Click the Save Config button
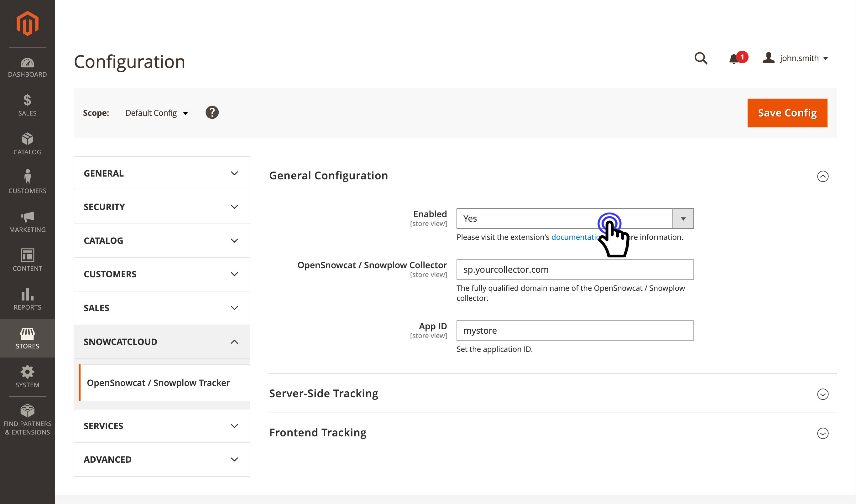Screen dimensions: 856x504 787,113
